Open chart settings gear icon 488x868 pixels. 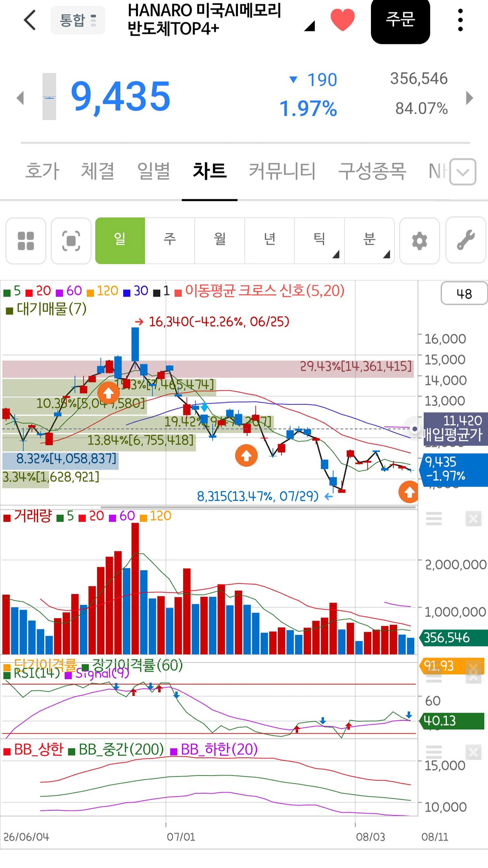pos(420,241)
